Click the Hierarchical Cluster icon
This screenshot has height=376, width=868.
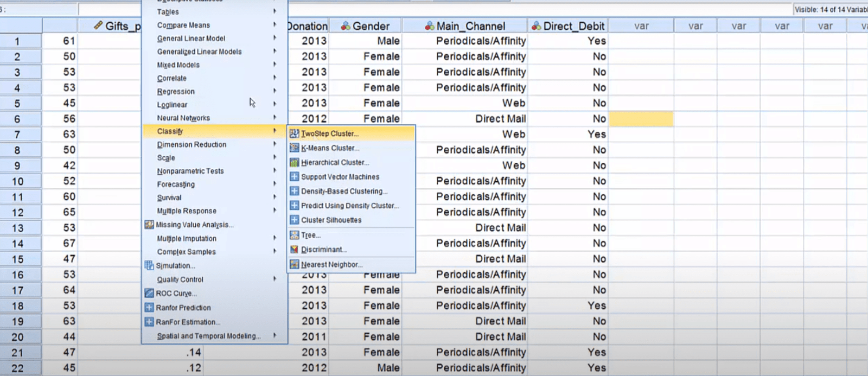pyautogui.click(x=294, y=162)
